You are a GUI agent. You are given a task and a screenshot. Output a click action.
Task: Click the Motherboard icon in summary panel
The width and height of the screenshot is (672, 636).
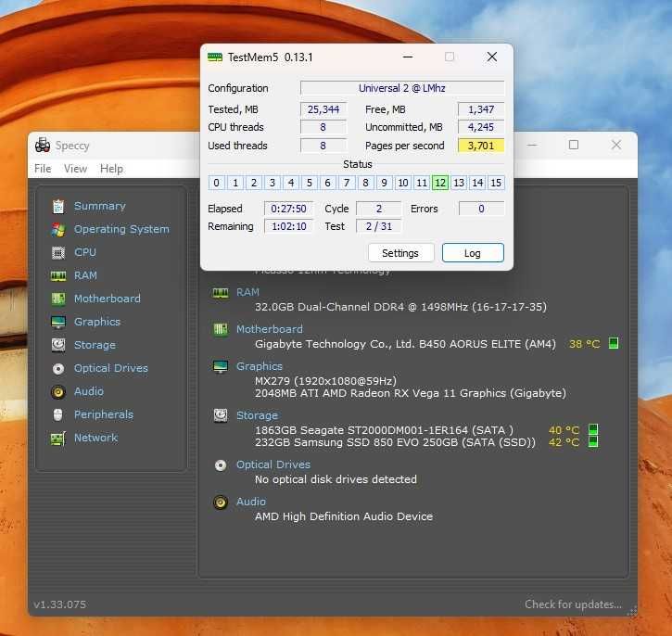[221, 329]
